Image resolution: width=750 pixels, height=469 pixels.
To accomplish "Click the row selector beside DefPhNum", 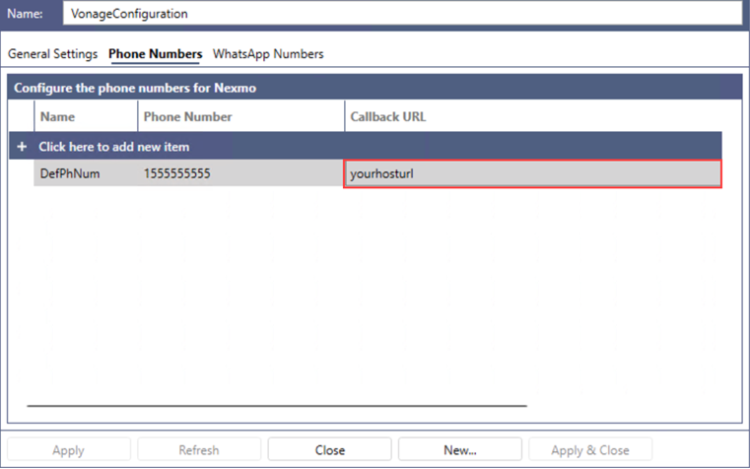I will tap(22, 174).
